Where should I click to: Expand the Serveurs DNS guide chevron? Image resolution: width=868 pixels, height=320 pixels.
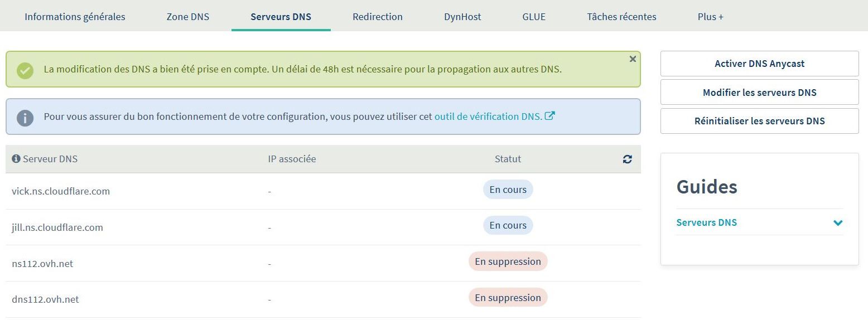pos(838,223)
